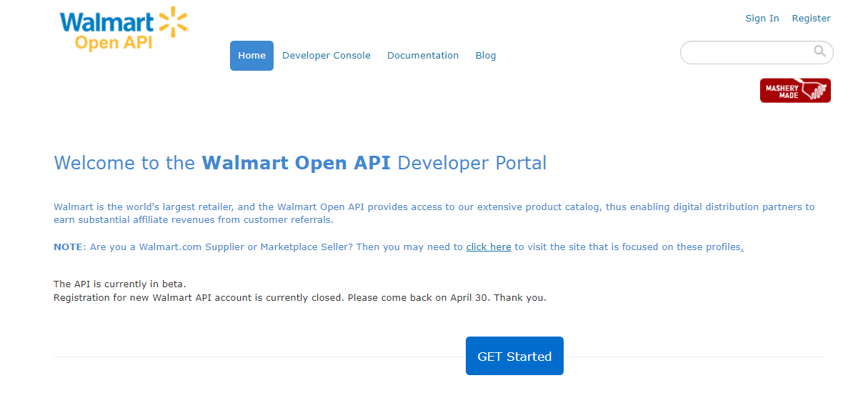
Task: Click the Sign In link
Action: point(762,19)
